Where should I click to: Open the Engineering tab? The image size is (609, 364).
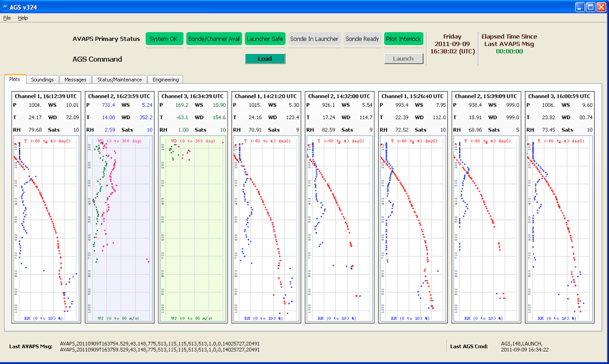point(166,79)
